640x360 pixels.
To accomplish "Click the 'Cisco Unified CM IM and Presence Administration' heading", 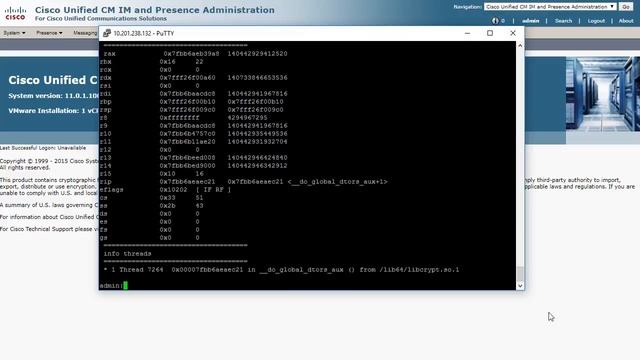I will (155, 10).
